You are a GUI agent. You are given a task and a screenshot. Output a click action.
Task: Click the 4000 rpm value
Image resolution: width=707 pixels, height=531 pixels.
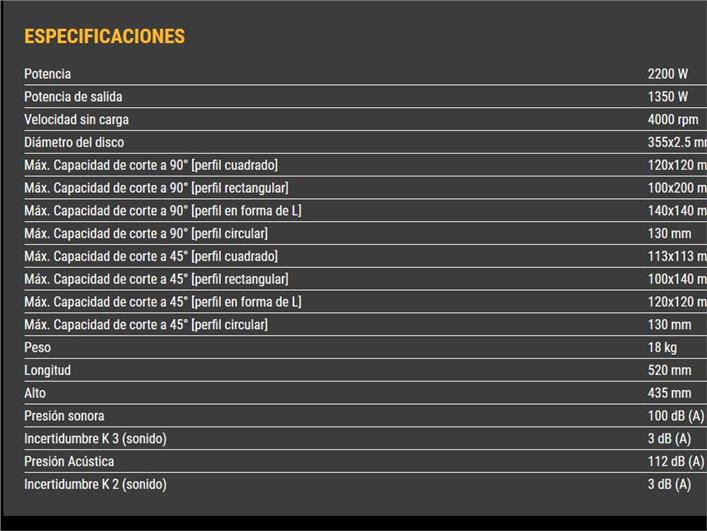tap(672, 120)
